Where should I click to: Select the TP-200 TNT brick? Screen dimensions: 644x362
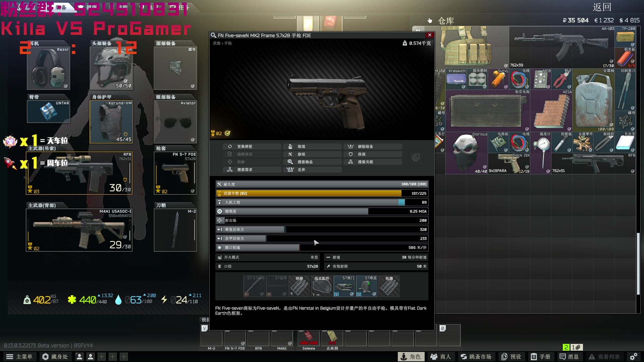click(626, 37)
